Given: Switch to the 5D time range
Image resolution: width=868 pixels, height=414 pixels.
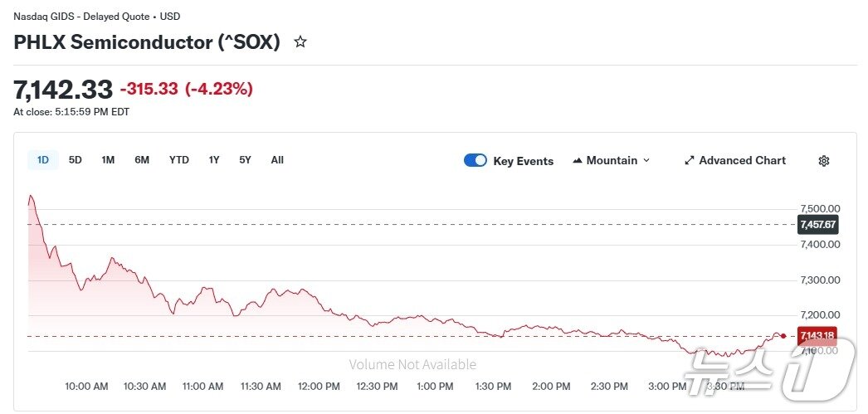Looking at the screenshot, I should (x=76, y=160).
